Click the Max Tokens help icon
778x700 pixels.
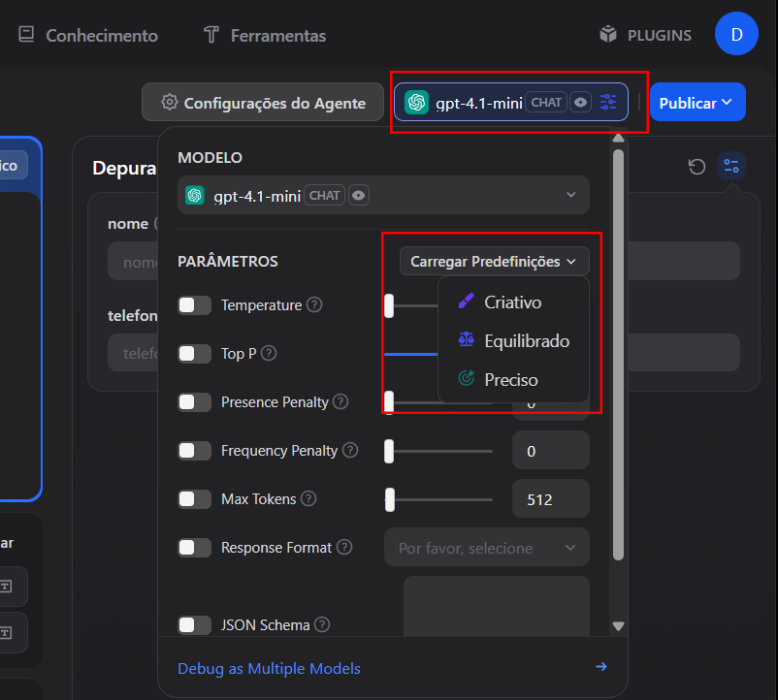(x=308, y=498)
